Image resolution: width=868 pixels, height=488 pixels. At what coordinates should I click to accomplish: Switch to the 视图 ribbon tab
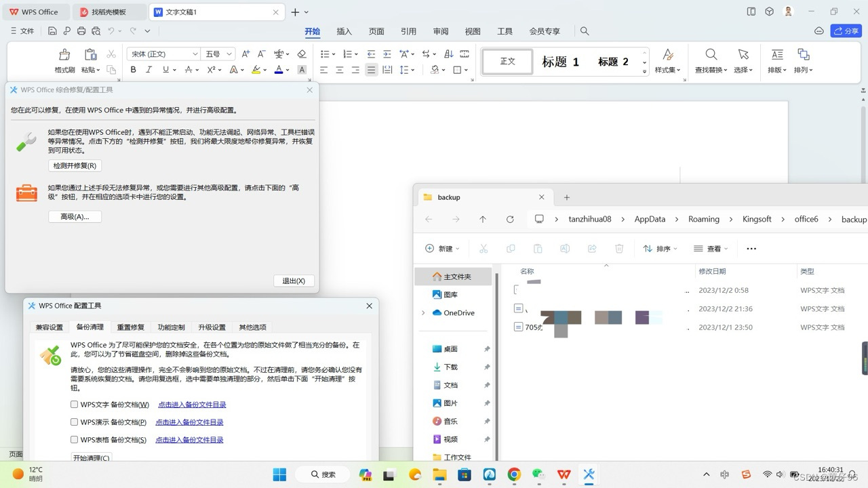pos(473,31)
